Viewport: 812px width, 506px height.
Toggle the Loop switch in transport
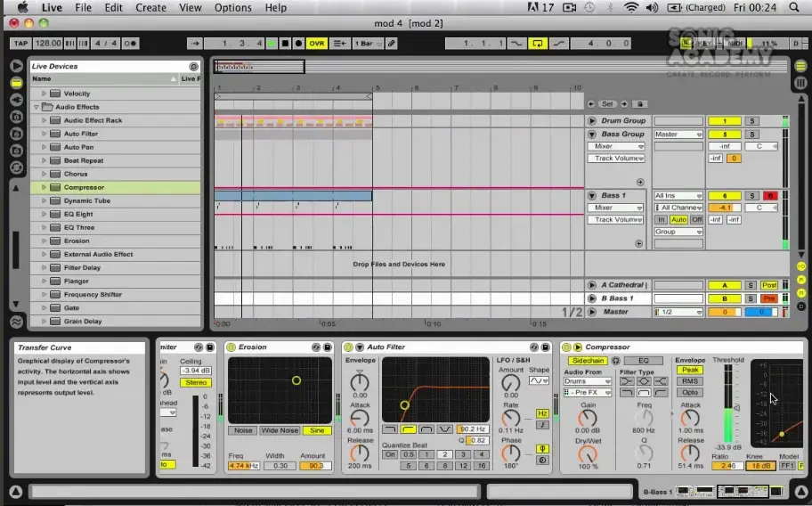pyautogui.click(x=538, y=44)
